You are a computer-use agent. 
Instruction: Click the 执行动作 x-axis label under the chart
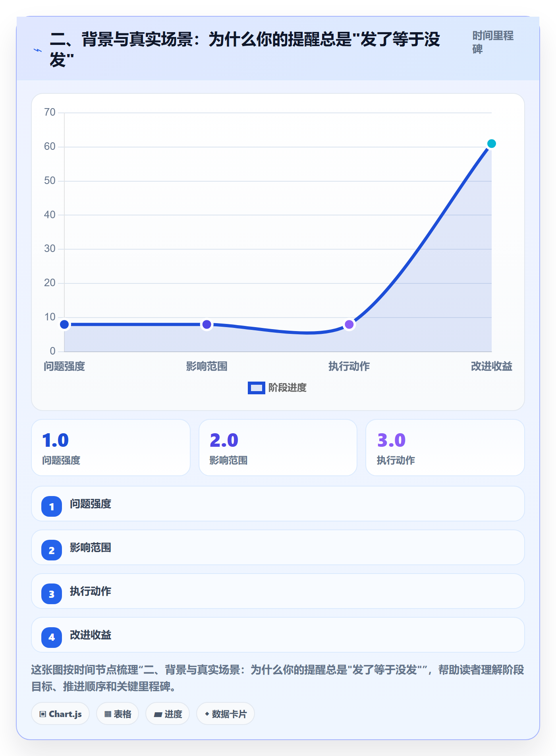pyautogui.click(x=349, y=366)
